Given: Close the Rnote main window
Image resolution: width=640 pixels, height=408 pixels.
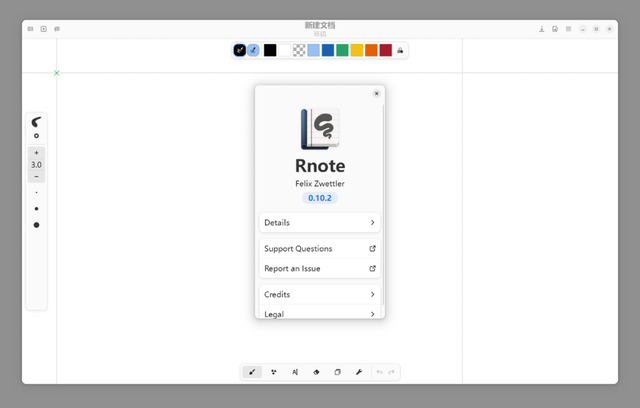Looking at the screenshot, I should tap(609, 29).
